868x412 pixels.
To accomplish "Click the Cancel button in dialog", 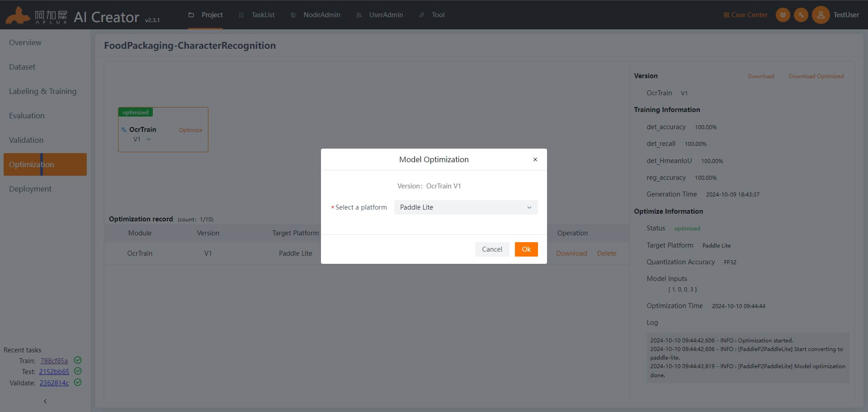I will pos(492,249).
